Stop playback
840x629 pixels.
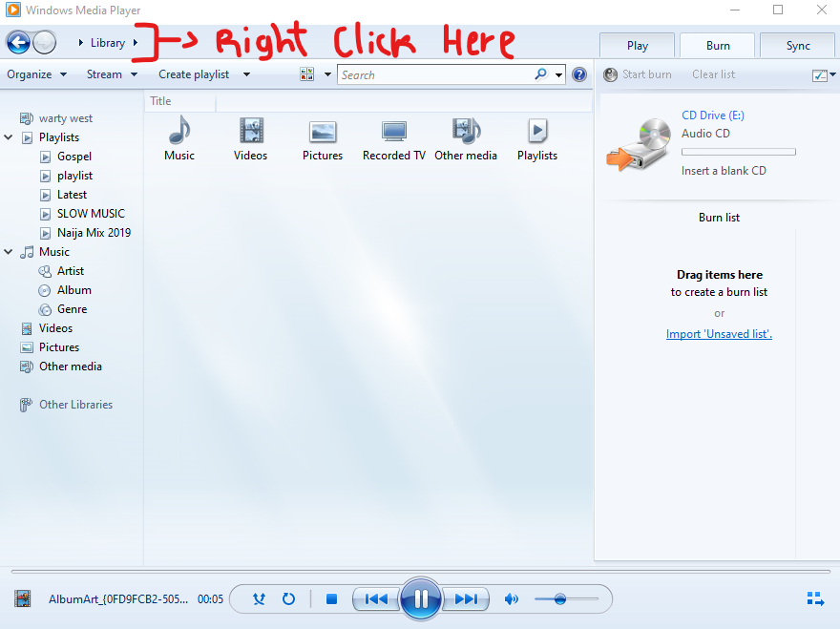331,599
